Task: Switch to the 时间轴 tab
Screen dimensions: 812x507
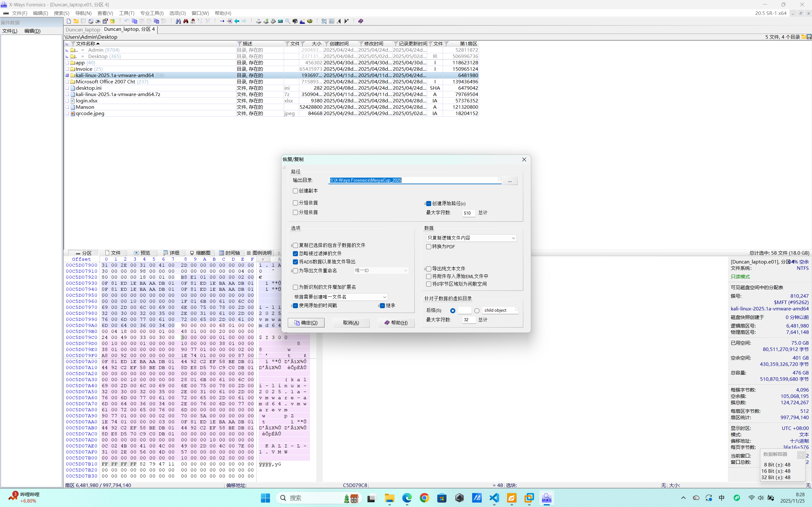Action: coord(229,253)
